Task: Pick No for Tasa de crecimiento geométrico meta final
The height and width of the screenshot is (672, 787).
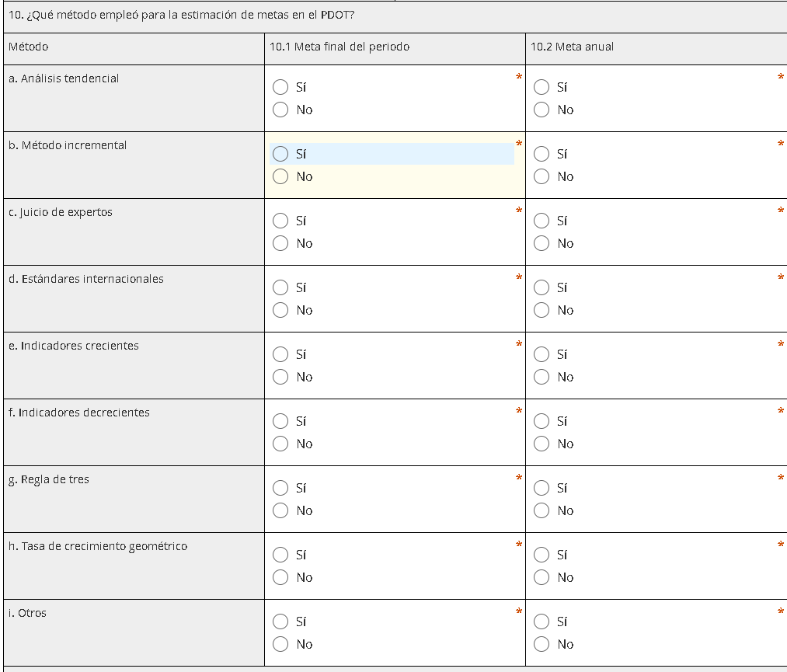Action: (280, 577)
